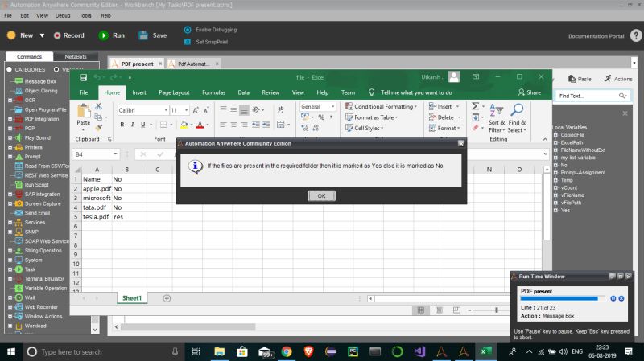Viewport: 644px width, 361px height.
Task: Click the Cut scissors icon
Action: coord(98,106)
